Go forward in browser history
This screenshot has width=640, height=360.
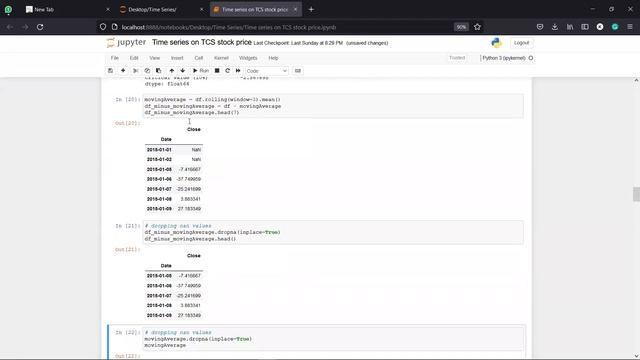[25, 27]
